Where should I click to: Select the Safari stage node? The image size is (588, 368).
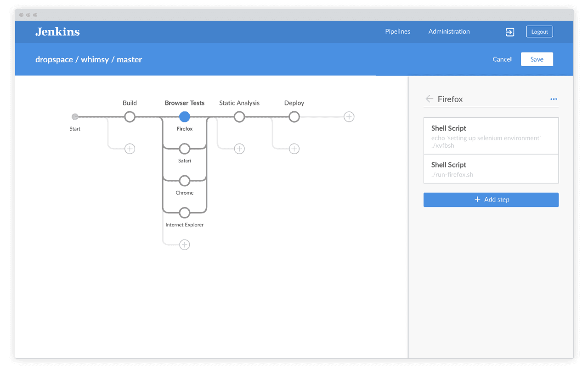[x=185, y=149]
